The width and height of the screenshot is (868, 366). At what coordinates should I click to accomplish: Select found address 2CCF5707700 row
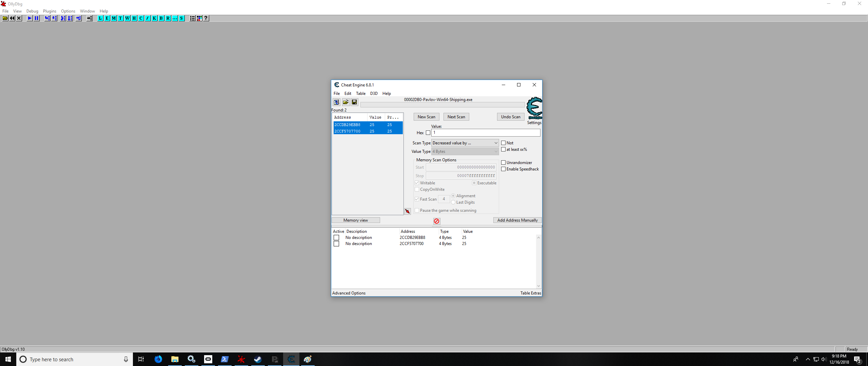coord(368,131)
